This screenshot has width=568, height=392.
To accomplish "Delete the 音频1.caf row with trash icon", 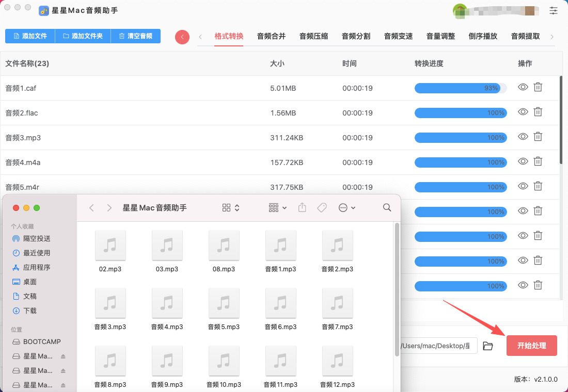I will coord(538,88).
